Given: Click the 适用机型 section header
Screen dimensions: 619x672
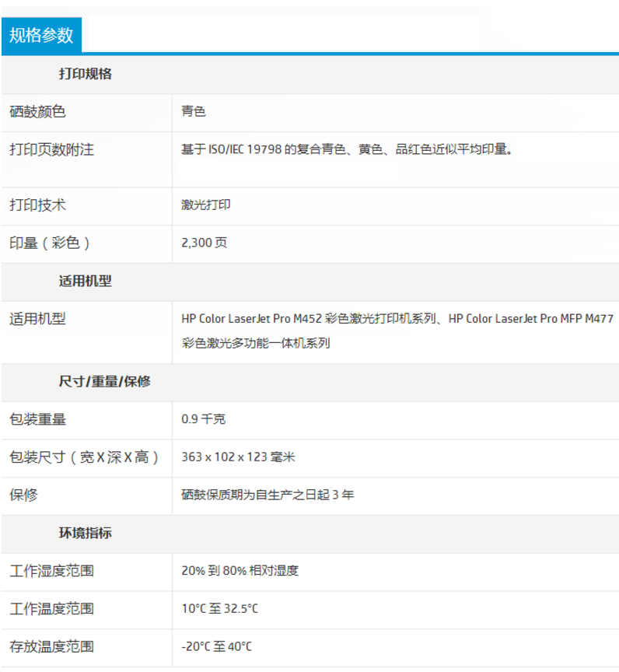Looking at the screenshot, I should (86, 281).
